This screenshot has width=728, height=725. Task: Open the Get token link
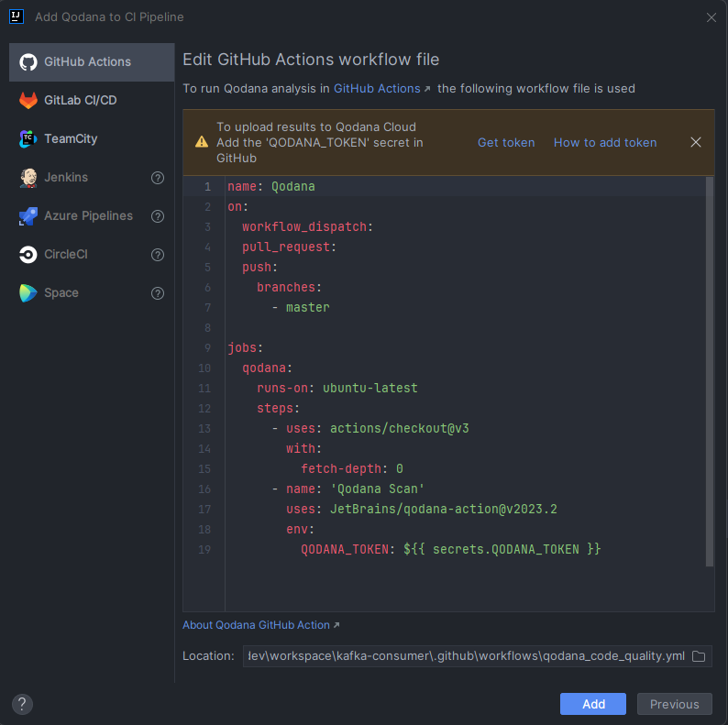coord(506,142)
